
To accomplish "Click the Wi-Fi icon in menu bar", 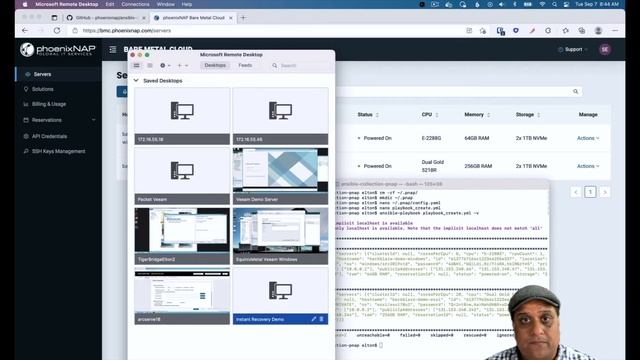I will tap(542, 4).
